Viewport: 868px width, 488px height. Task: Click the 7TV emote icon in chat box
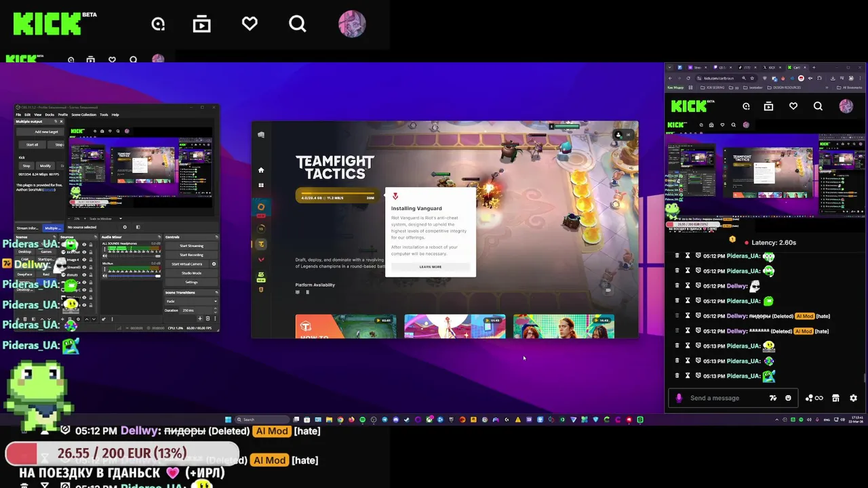[773, 398]
